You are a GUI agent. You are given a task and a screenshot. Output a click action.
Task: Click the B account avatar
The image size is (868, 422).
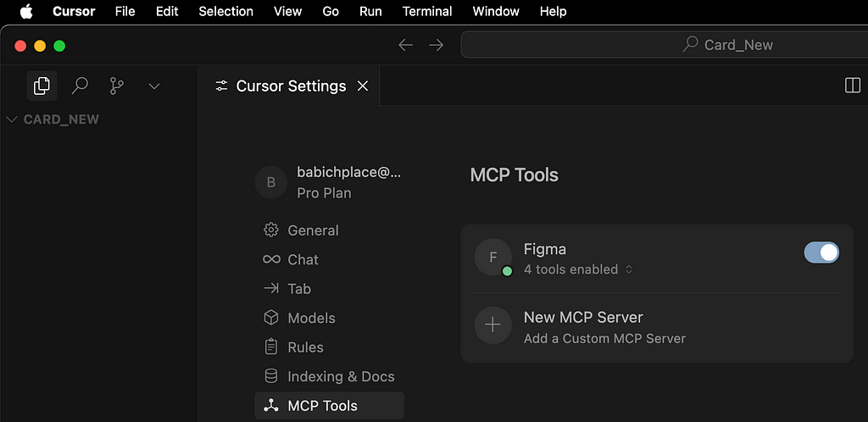click(270, 182)
